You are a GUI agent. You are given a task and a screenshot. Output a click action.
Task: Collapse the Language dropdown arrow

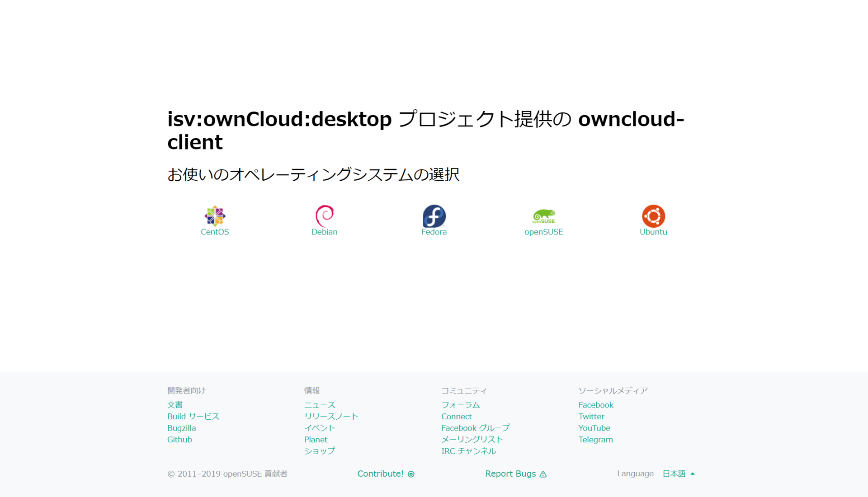[x=692, y=474]
